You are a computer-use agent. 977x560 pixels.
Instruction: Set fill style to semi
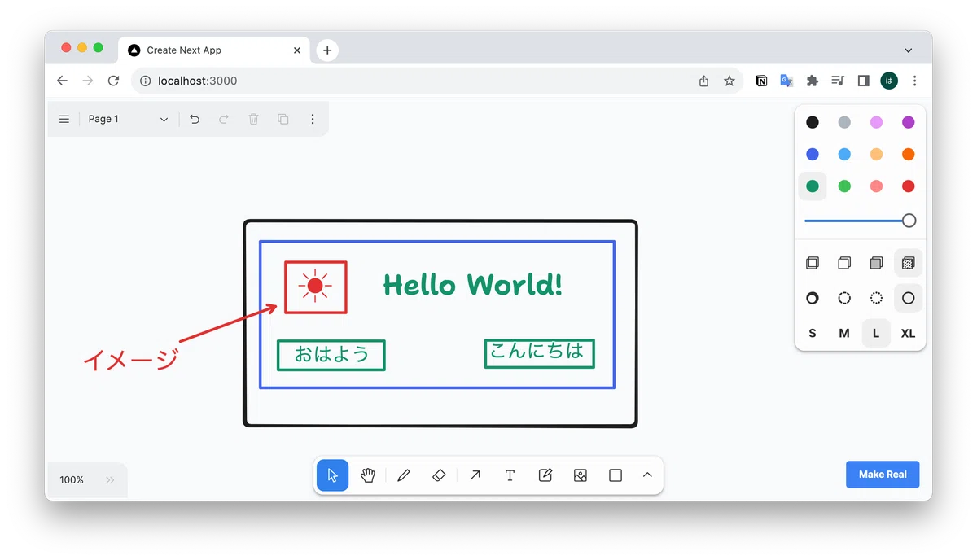[844, 263]
